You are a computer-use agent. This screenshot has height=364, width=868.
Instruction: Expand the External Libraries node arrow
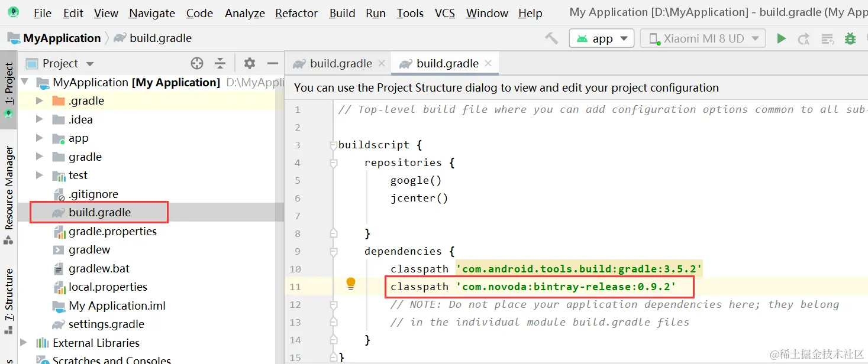point(24,343)
